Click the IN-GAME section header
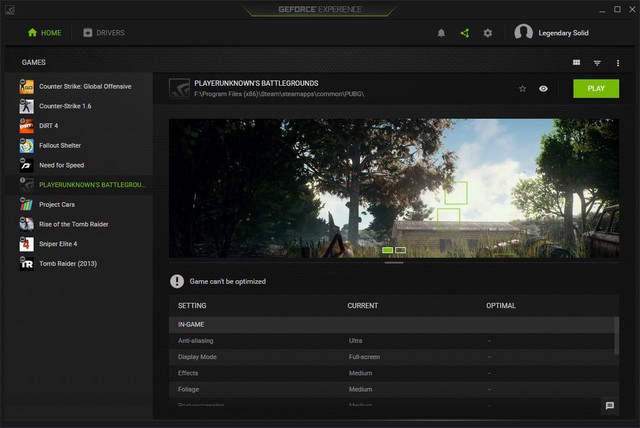Viewport: 640px width, 428px height. point(392,325)
